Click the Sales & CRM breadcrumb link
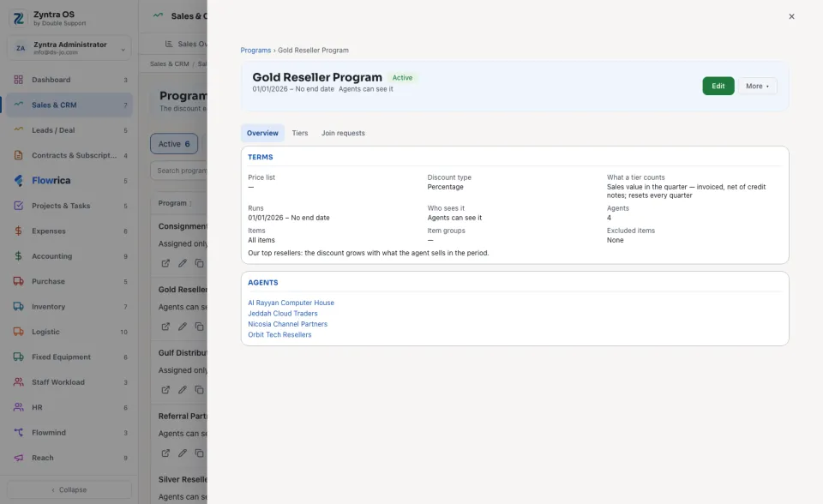 [x=169, y=64]
